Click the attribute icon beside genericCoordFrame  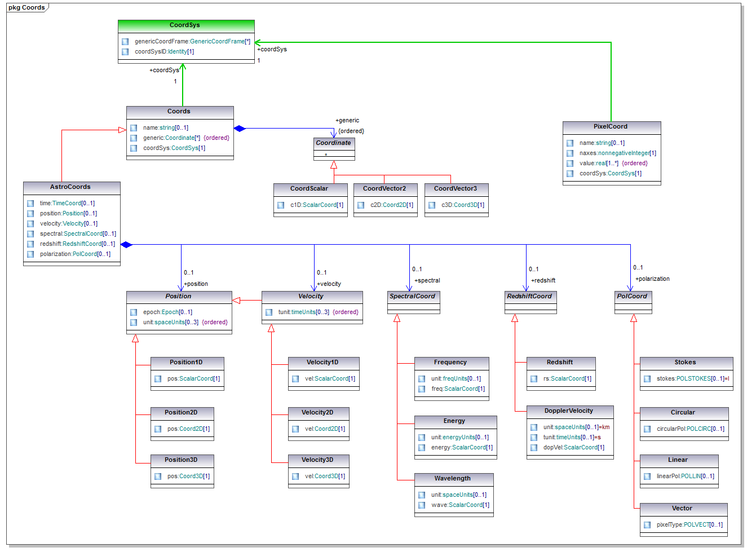(125, 42)
